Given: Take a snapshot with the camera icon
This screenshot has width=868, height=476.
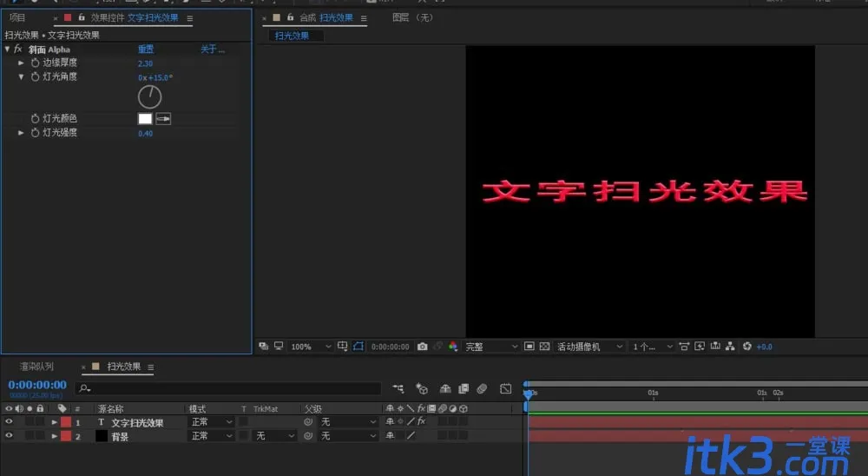Looking at the screenshot, I should click(x=423, y=347).
